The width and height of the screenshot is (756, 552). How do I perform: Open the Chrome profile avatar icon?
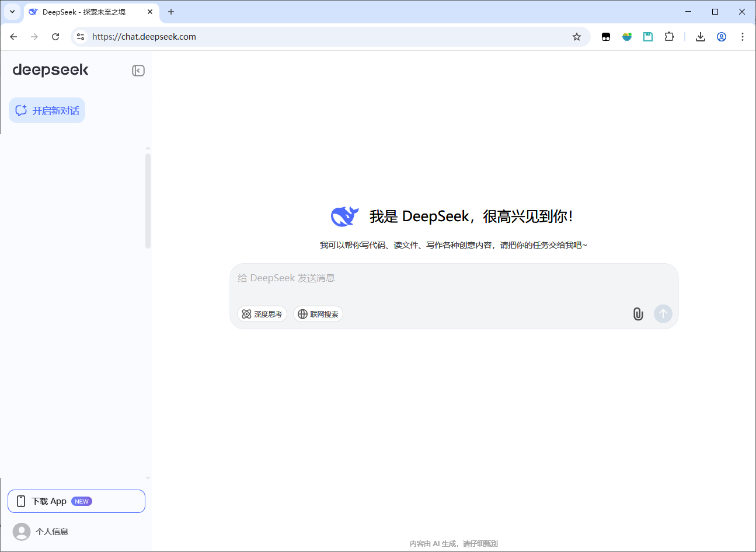(722, 37)
